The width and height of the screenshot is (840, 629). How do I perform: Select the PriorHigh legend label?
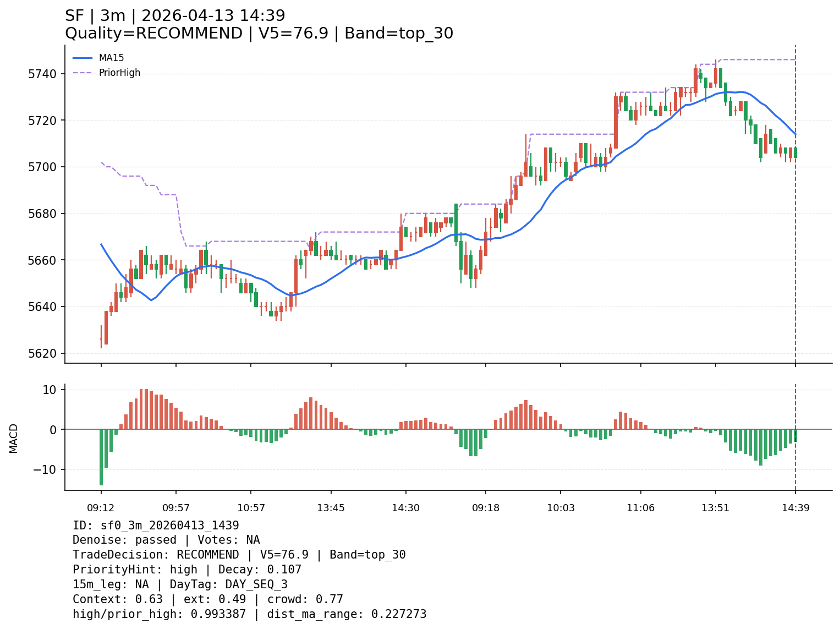pyautogui.click(x=119, y=73)
